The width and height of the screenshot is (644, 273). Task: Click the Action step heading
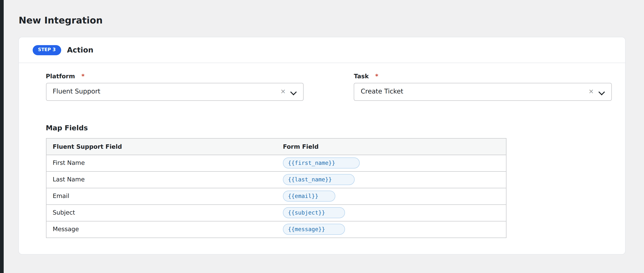pos(80,50)
